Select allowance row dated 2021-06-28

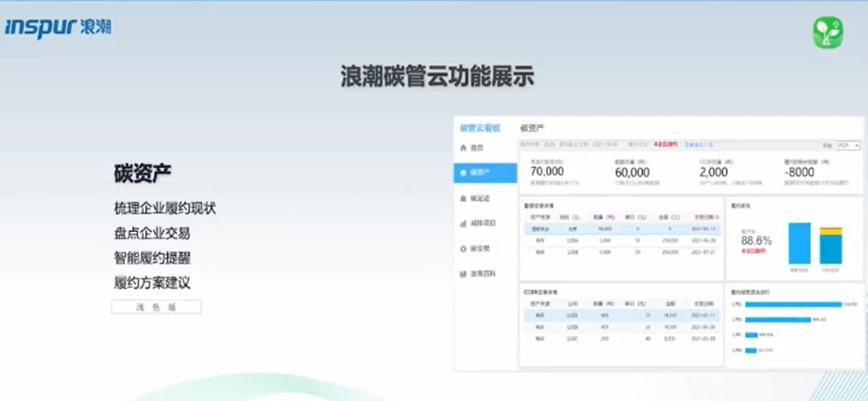tap(622, 240)
